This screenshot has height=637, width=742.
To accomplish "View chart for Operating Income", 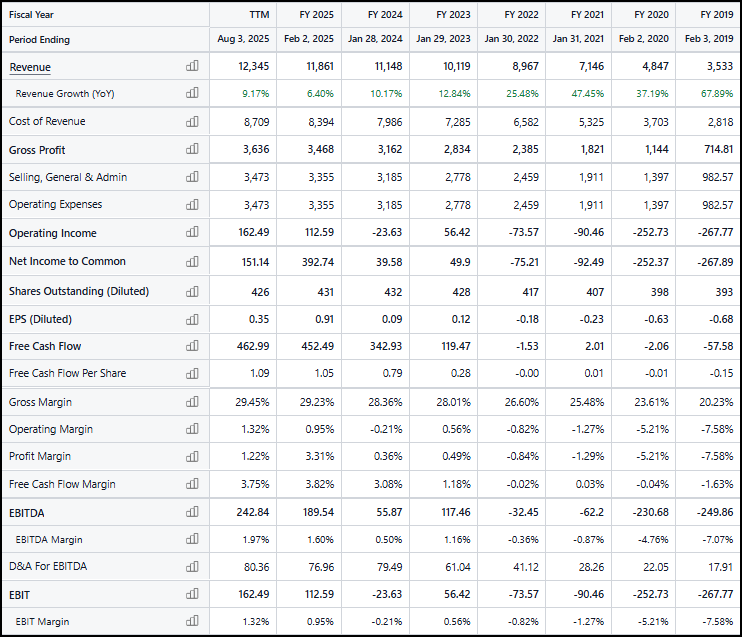I will 192,232.
